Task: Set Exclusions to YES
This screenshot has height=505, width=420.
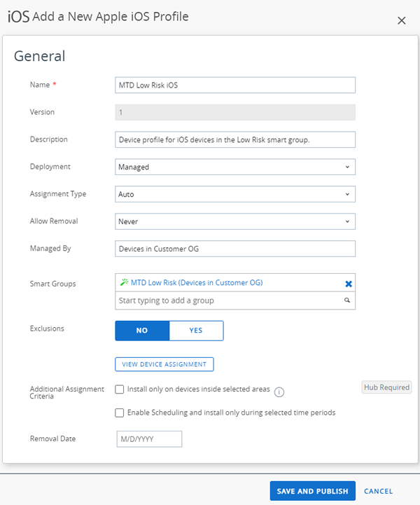Action: [196, 331]
